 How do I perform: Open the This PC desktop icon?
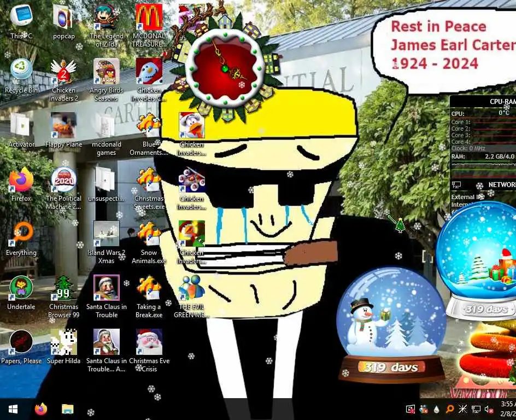coord(21,22)
